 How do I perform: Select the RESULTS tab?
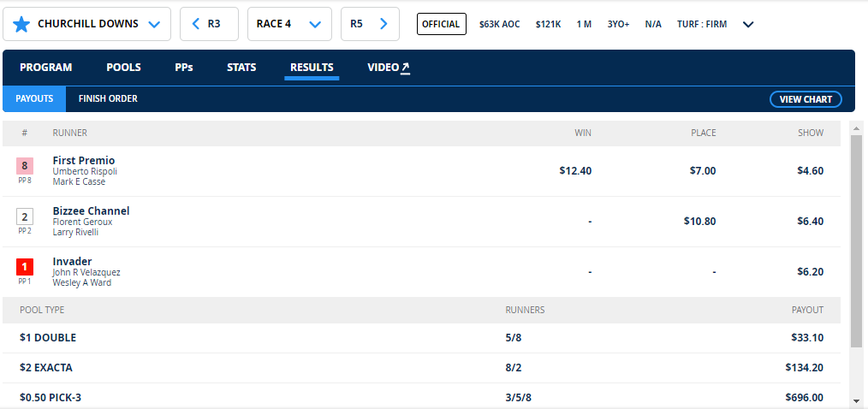click(x=312, y=68)
